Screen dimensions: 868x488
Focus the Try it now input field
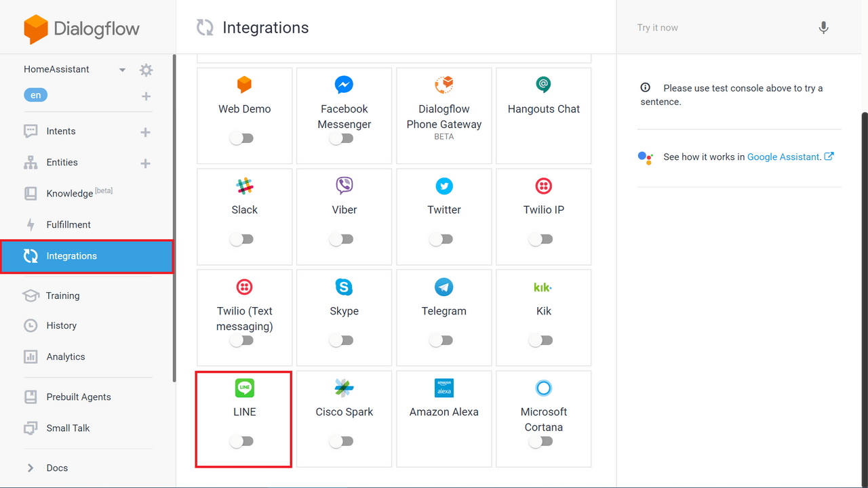pyautogui.click(x=719, y=28)
